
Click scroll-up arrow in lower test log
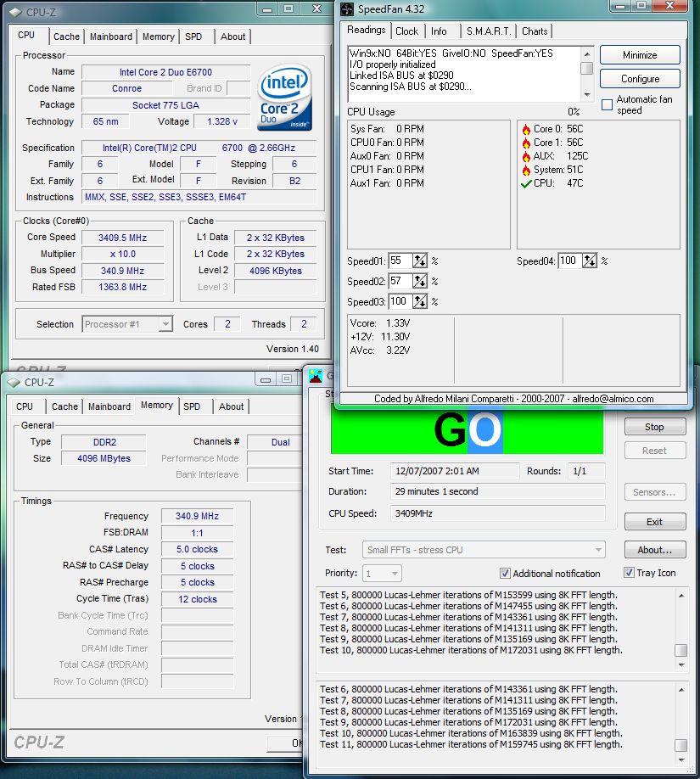point(681,690)
